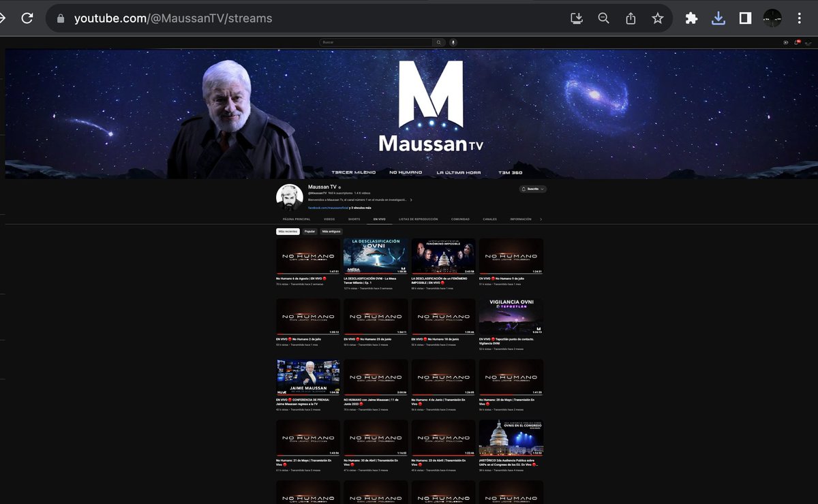Viewport: 818px width, 504px height.
Task: Open the Suscrito subscription dropdown
Action: click(533, 189)
